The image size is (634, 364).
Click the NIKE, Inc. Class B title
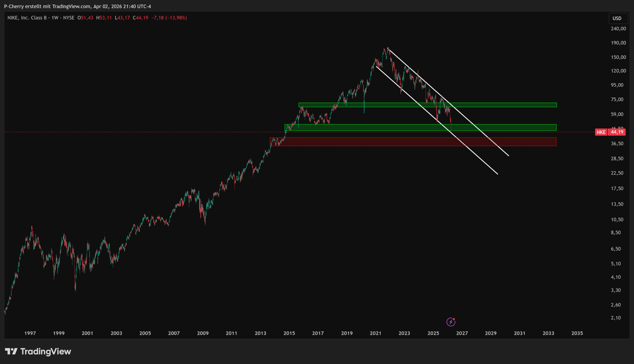pos(27,18)
